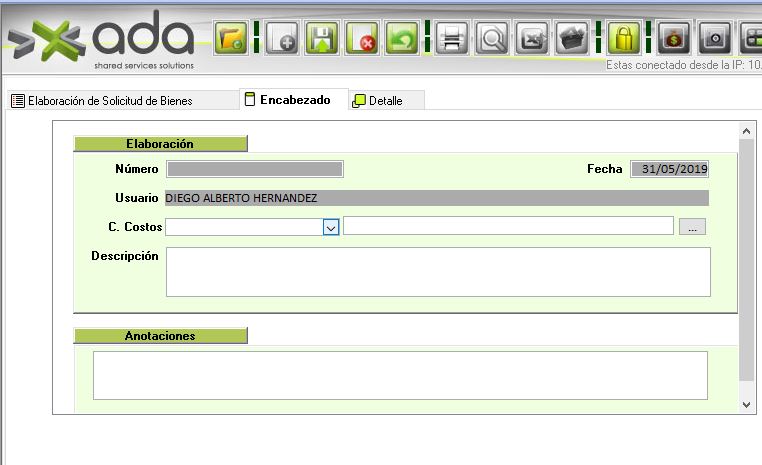Create a new record with the plus icon
This screenshot has height=465, width=762.
(282, 40)
